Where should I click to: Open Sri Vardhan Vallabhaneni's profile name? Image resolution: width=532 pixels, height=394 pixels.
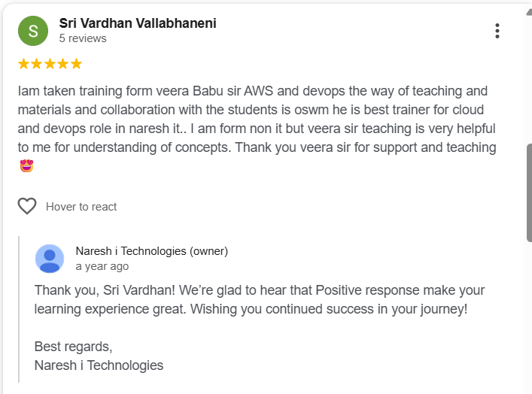[138, 23]
